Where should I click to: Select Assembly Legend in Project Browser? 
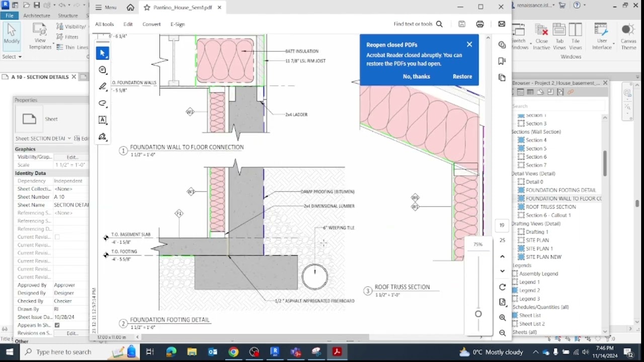pyautogui.click(x=538, y=274)
